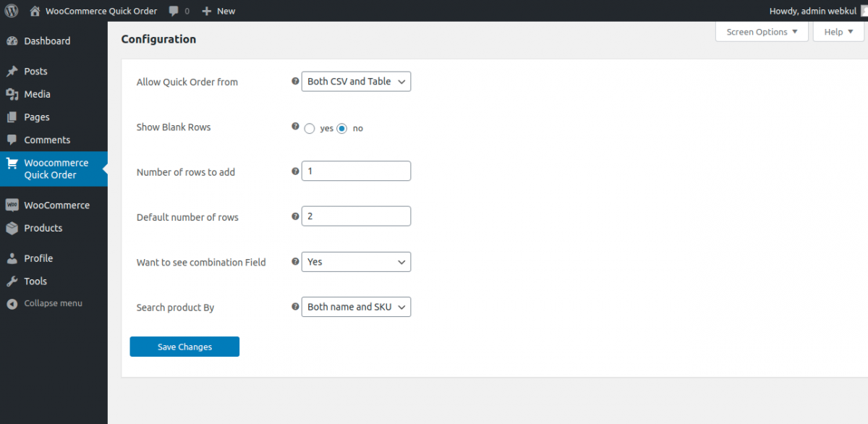Screen dimensions: 868x424
Task: Open the help tooltip beside Show Blank Rows
Action: pos(294,126)
